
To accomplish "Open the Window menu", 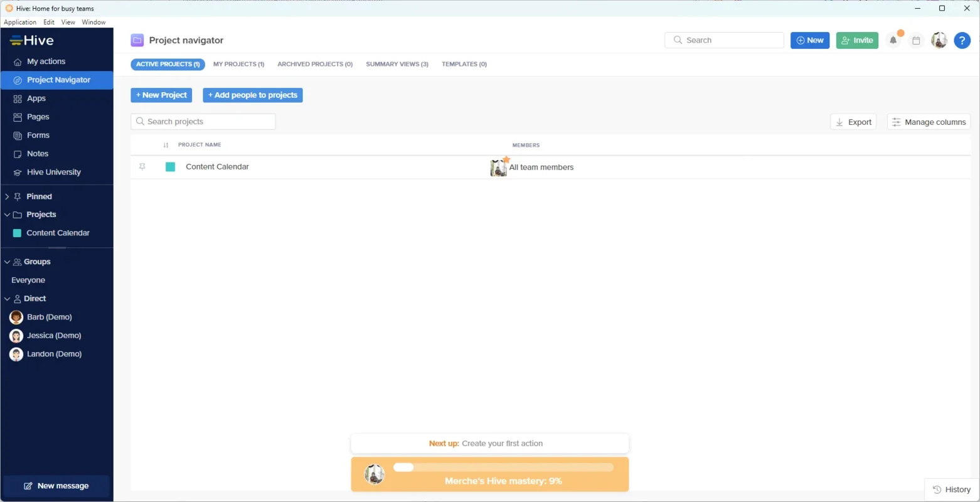I will tap(93, 22).
